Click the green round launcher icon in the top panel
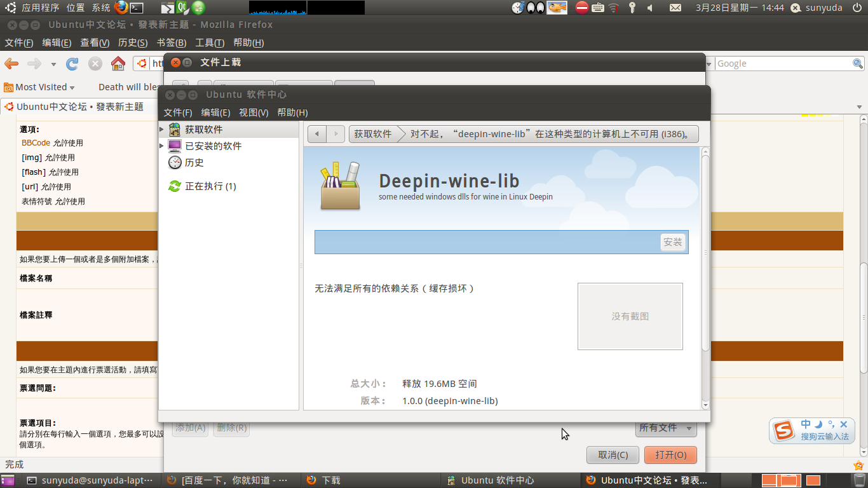The image size is (868, 488). coord(199,8)
